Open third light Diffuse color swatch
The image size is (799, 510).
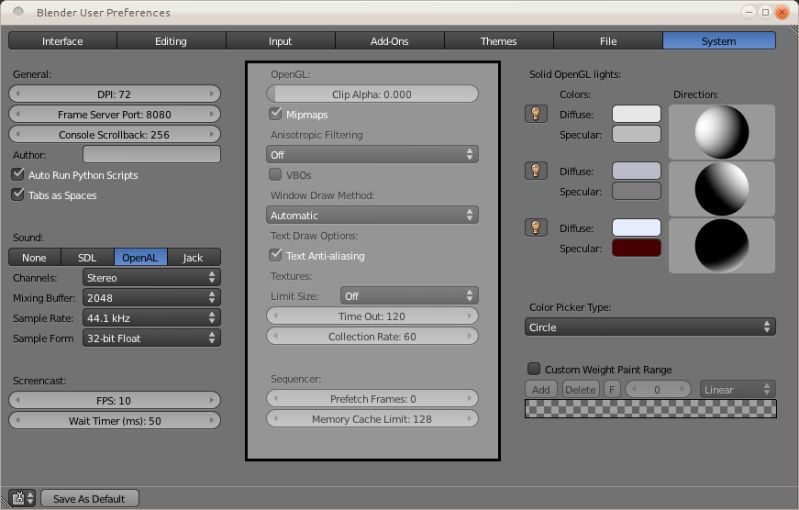tap(636, 227)
